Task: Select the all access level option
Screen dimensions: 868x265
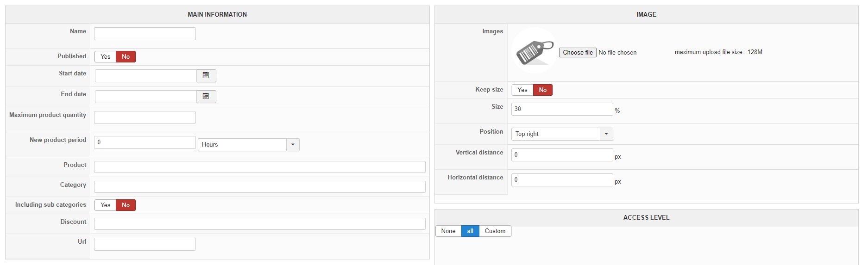Action: 470,231
